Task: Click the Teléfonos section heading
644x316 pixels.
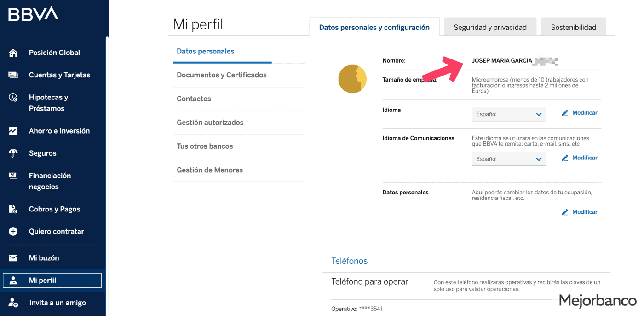Action: (350, 261)
